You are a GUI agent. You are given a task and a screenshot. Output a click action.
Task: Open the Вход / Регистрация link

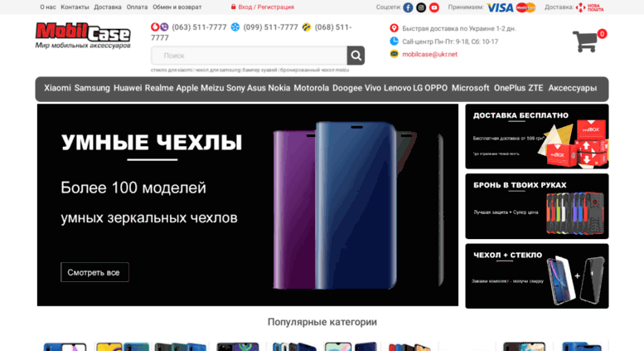(263, 7)
